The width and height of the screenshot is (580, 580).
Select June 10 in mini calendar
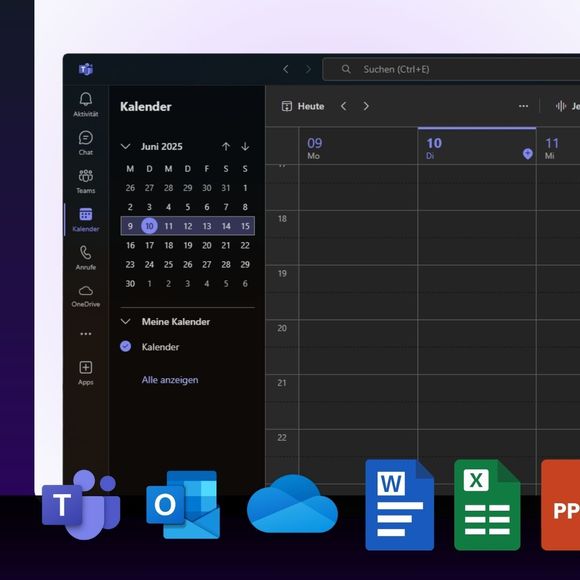(x=149, y=226)
